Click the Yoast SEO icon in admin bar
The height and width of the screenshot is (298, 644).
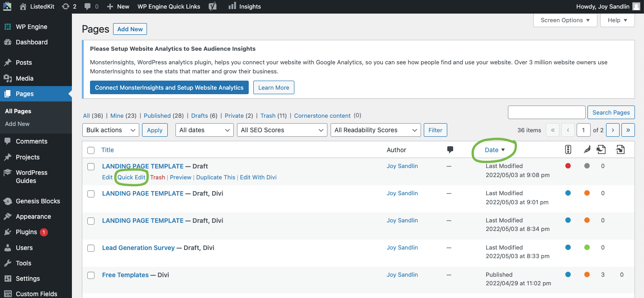click(213, 6)
